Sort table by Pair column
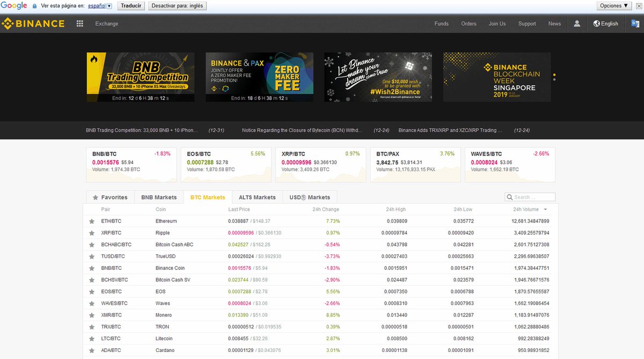Image resolution: width=644 pixels, height=359 pixels. click(106, 209)
